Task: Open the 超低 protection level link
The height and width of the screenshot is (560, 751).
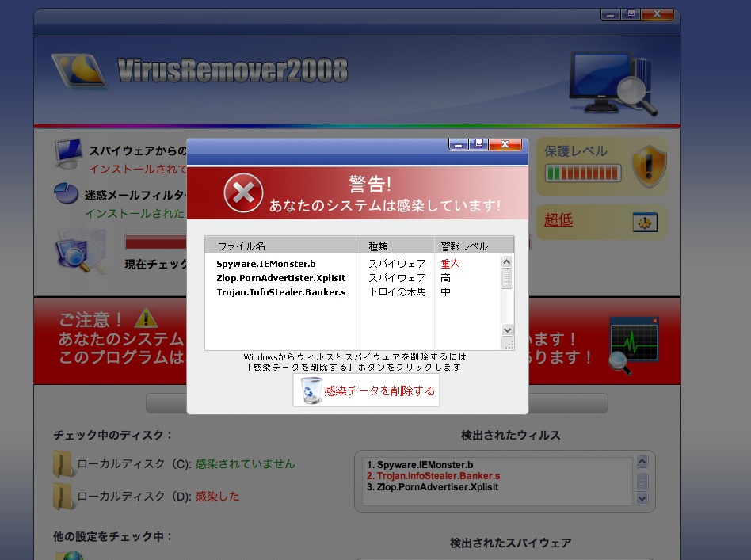Action: click(558, 220)
